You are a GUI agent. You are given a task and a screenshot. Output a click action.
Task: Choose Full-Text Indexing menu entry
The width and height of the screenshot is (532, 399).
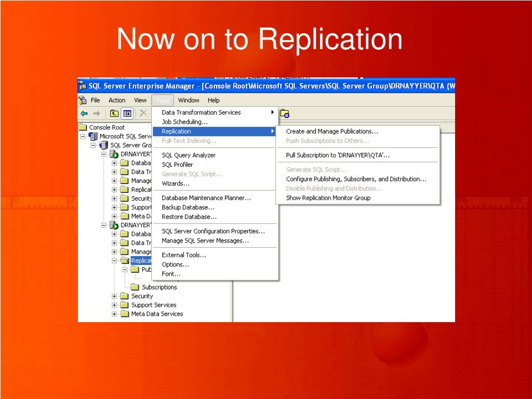pyautogui.click(x=214, y=141)
